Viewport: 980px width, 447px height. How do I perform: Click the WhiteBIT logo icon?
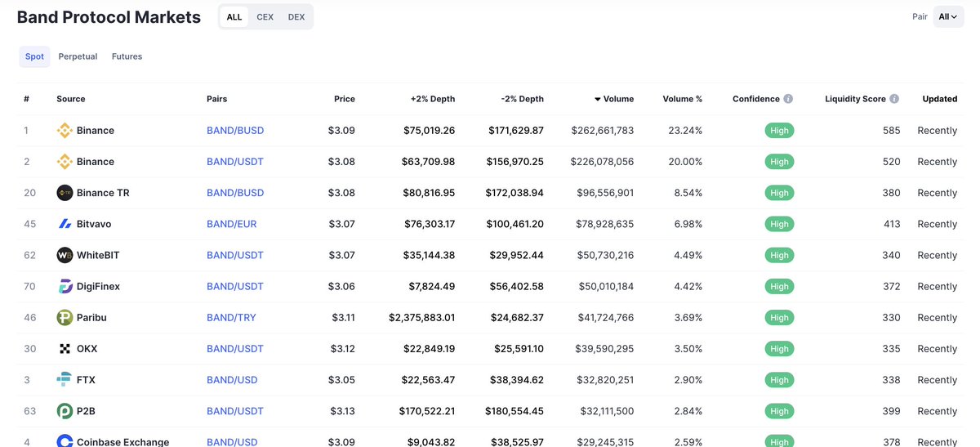(65, 255)
